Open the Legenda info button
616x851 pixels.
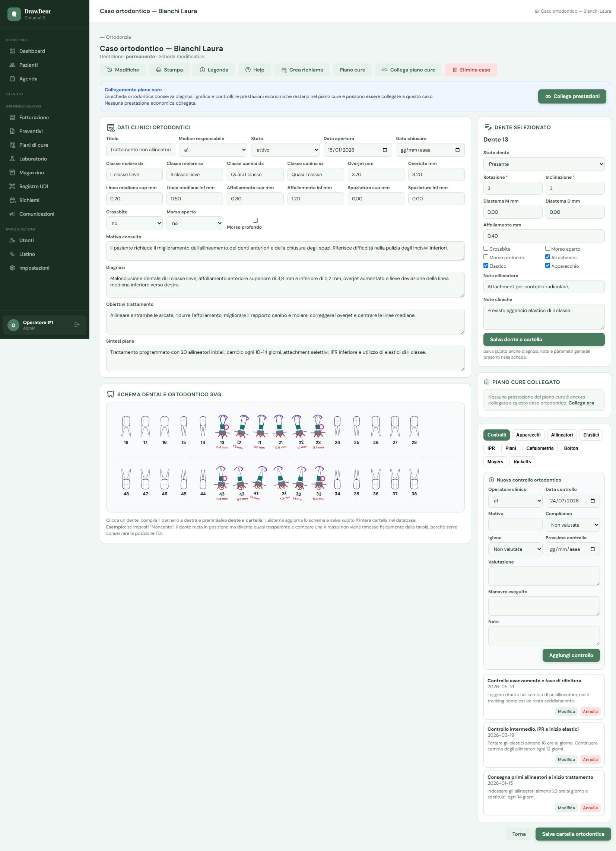click(214, 70)
